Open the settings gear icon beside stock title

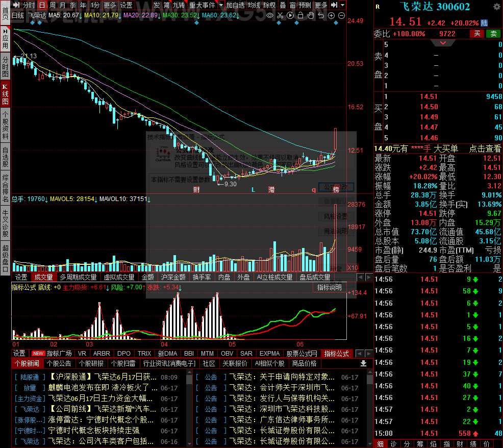pyautogui.click(x=496, y=7)
